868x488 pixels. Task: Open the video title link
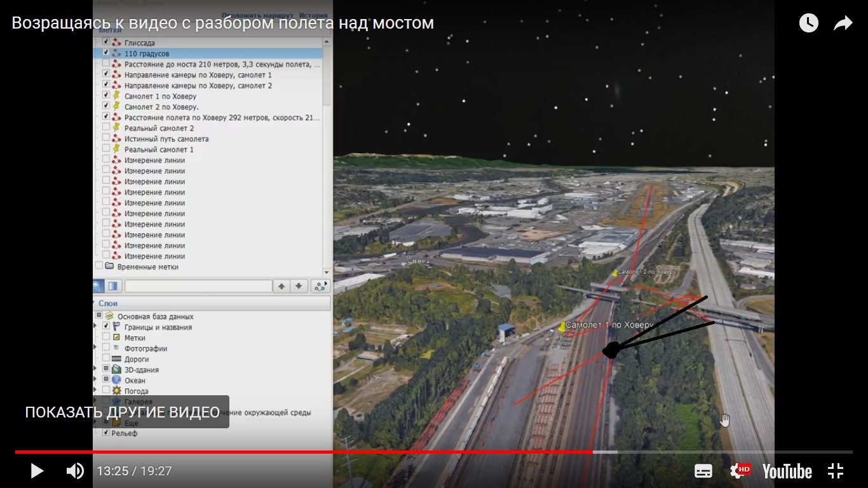tap(223, 24)
